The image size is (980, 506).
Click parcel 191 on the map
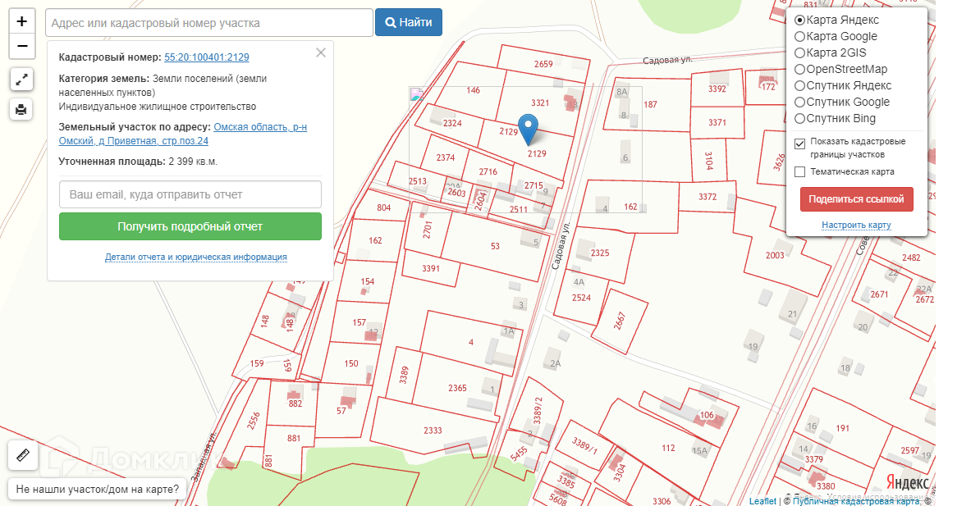[x=842, y=428]
